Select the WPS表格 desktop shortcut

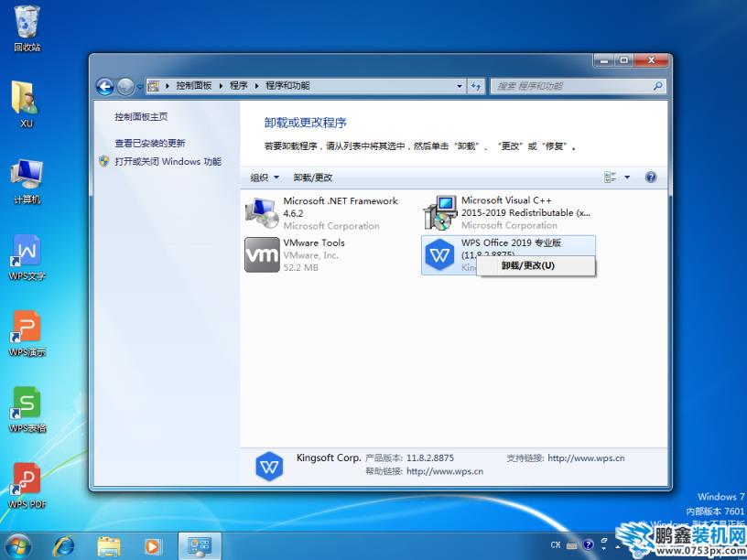coord(27,410)
